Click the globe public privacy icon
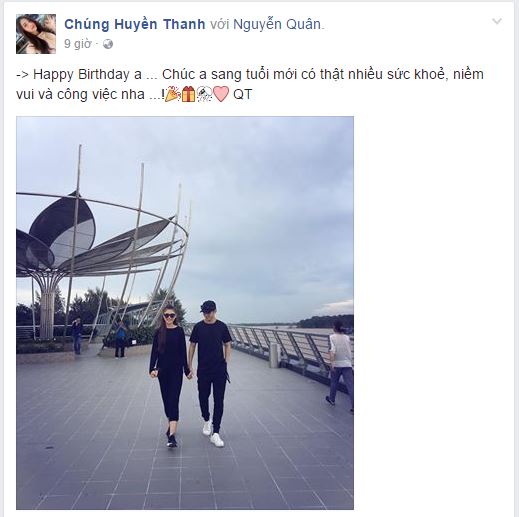 pyautogui.click(x=108, y=44)
